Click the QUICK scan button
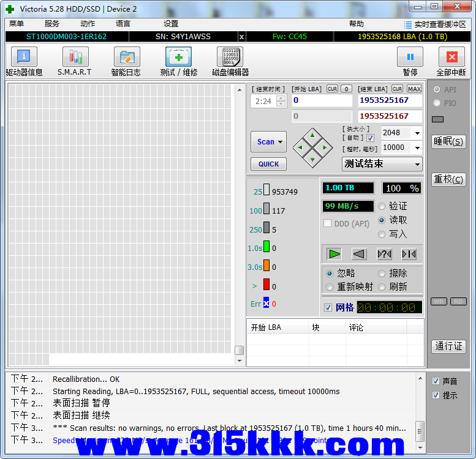Viewport: 476px width, 459px height. click(x=268, y=164)
